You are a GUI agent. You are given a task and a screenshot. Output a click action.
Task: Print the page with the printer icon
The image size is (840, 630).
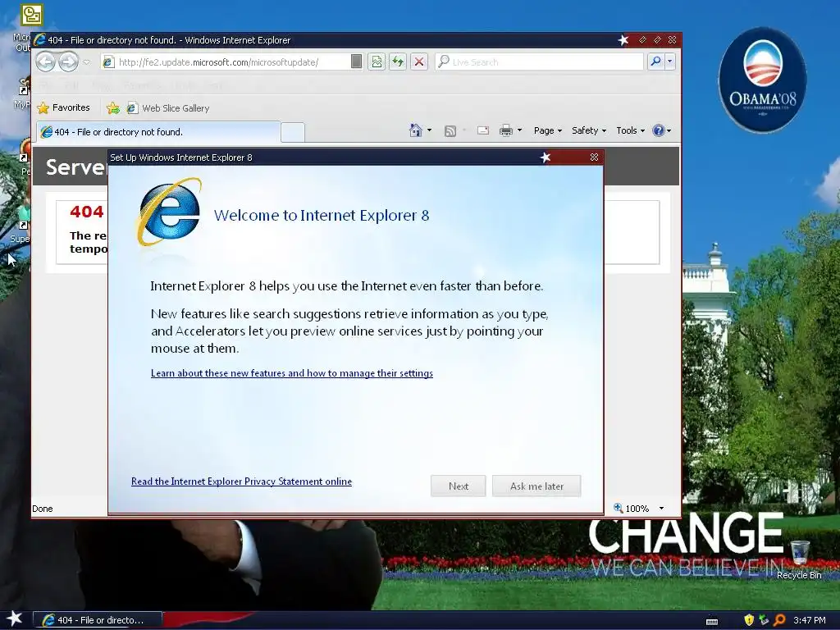click(505, 130)
